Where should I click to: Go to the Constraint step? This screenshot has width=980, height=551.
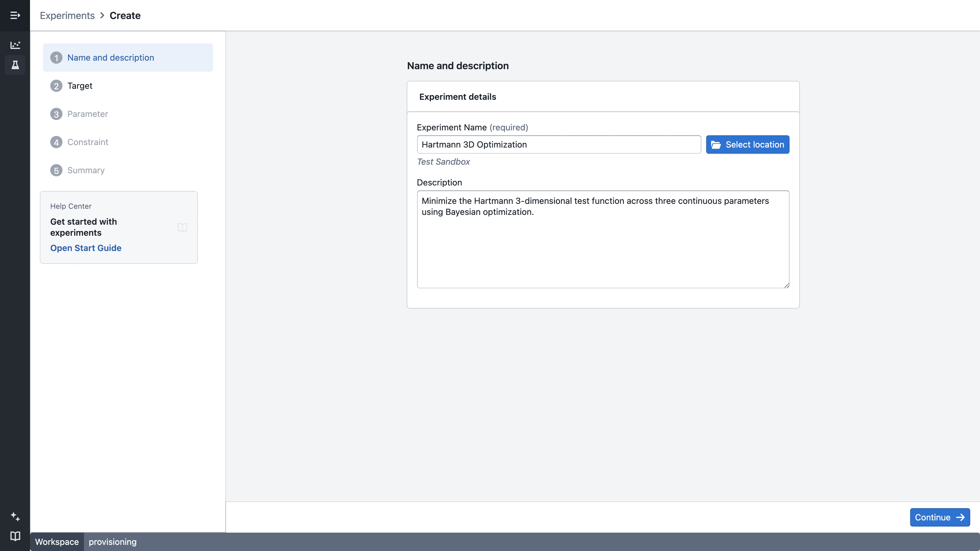(x=128, y=142)
